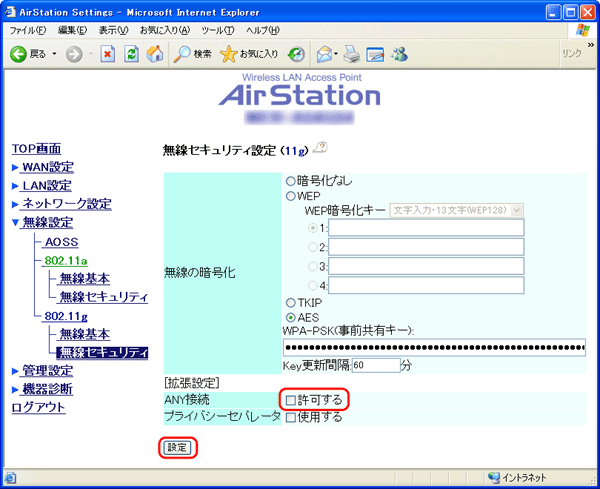Click WEP key 1 text field
The height and width of the screenshot is (489, 600).
pos(426,228)
